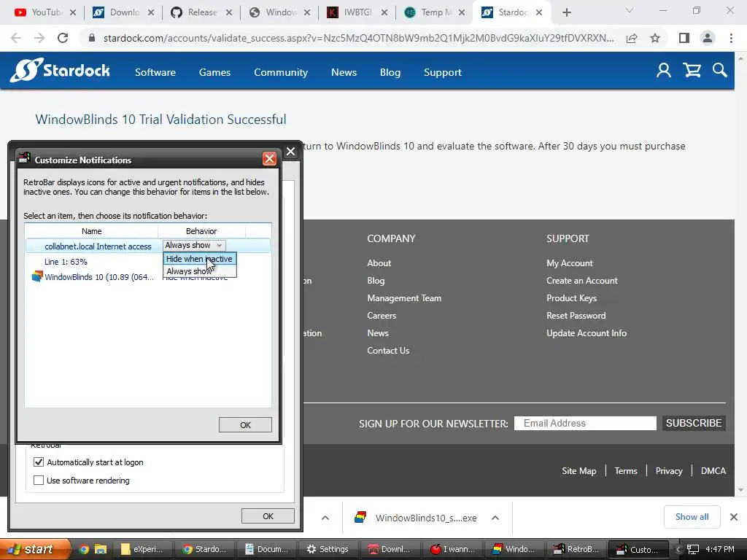
Task: Open Chrome three-dot menu
Action: click(731, 38)
